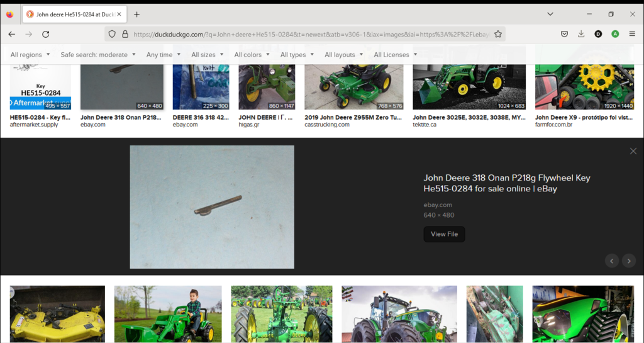Screen dimensions: 644x343
Task: Close the John deere He515-0284 tab
Action: point(119,14)
